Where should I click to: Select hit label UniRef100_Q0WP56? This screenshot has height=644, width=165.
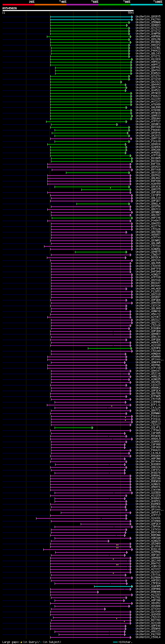(148, 33)
